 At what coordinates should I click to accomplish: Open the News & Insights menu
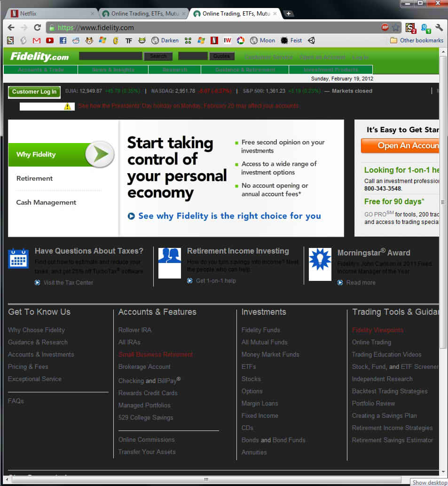pyautogui.click(x=113, y=70)
